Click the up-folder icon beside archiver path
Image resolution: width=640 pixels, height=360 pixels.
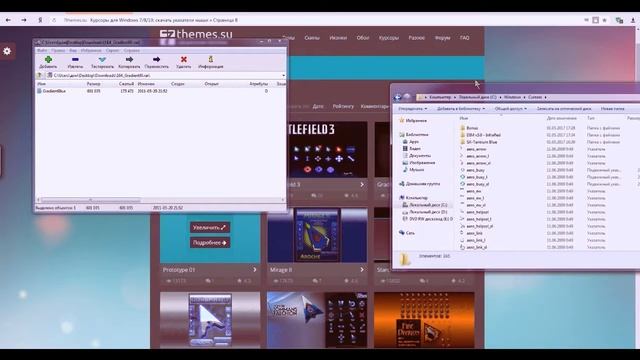[x=40, y=76]
